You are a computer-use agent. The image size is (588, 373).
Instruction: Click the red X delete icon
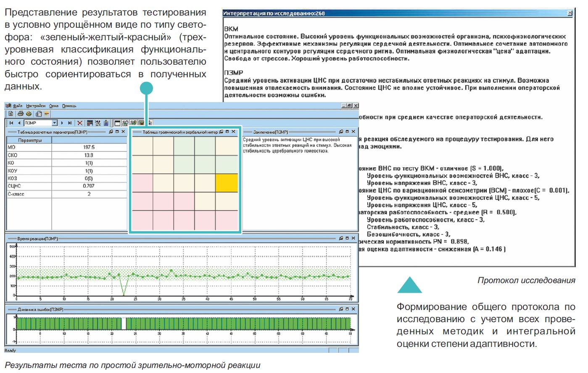point(80,123)
